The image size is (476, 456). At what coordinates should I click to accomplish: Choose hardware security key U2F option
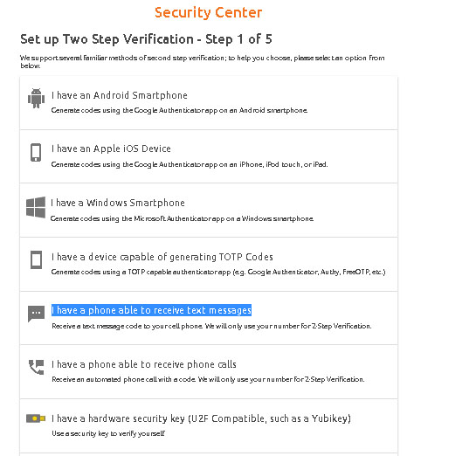[x=209, y=426]
